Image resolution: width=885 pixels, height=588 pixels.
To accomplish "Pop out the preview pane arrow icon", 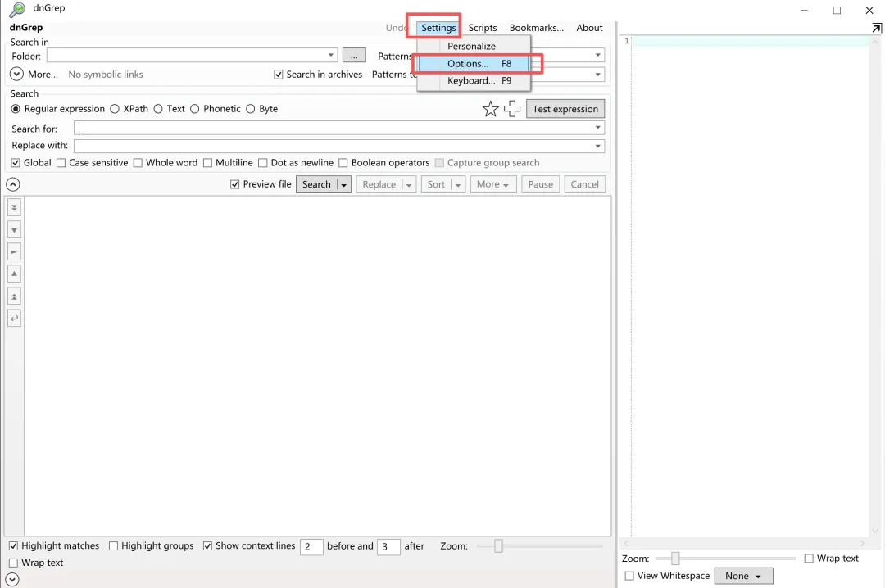I will click(877, 28).
